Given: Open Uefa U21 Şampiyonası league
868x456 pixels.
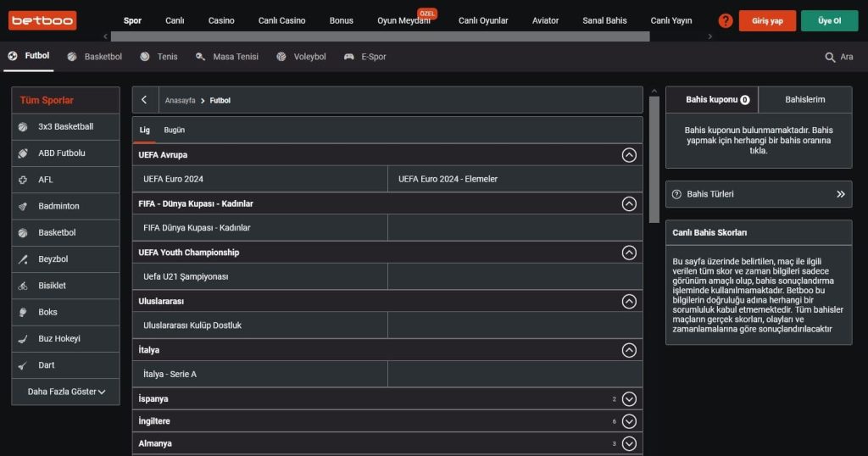Looking at the screenshot, I should click(x=260, y=276).
